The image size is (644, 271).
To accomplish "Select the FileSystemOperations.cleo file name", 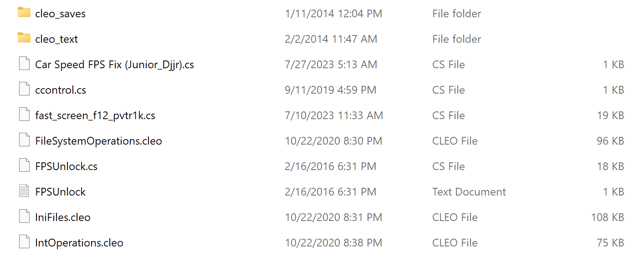I will pos(98,141).
